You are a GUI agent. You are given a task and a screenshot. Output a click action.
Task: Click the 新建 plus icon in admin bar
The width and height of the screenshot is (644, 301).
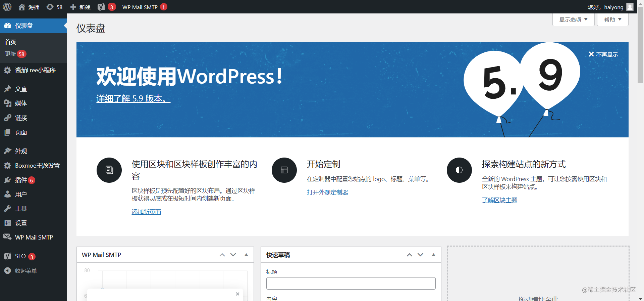click(73, 7)
